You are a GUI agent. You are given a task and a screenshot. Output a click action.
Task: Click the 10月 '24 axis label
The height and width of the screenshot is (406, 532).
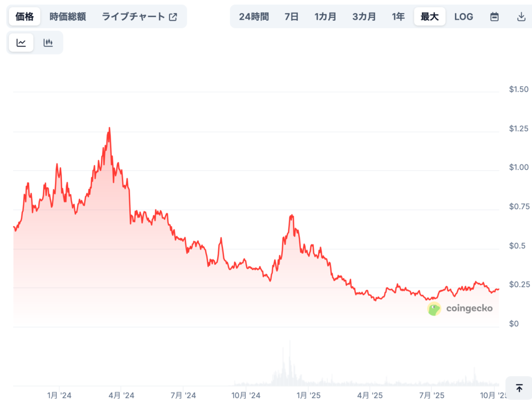(x=246, y=396)
